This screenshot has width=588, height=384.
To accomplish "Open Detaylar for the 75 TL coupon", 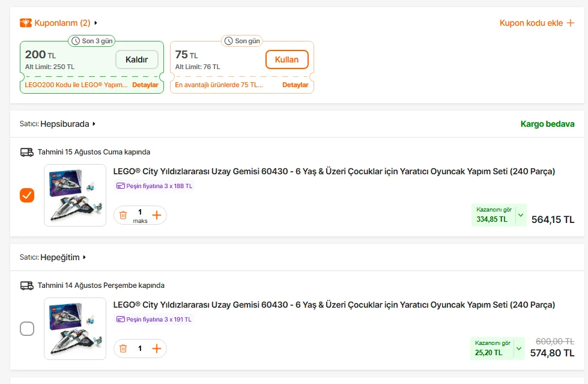I will coord(296,85).
